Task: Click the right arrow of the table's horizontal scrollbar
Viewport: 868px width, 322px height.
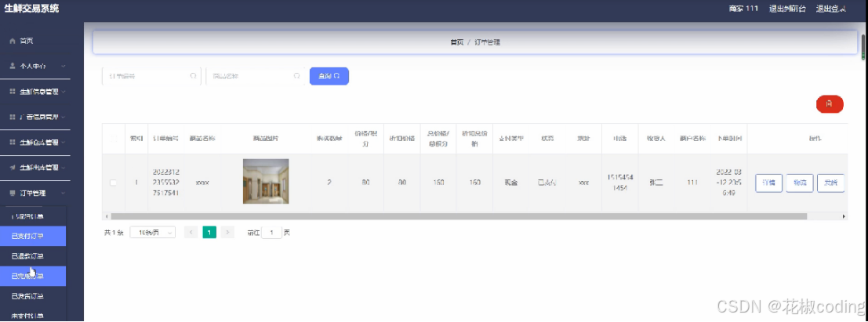Action: coord(844,216)
